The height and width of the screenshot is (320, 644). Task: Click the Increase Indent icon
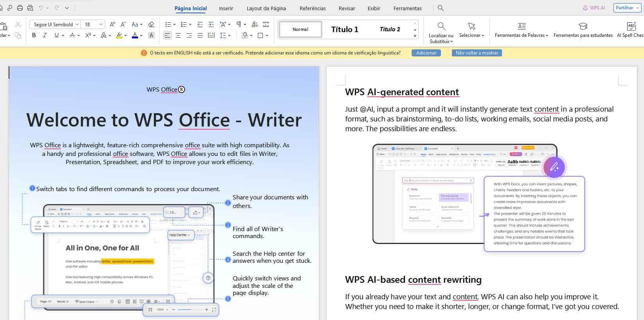pos(211,24)
